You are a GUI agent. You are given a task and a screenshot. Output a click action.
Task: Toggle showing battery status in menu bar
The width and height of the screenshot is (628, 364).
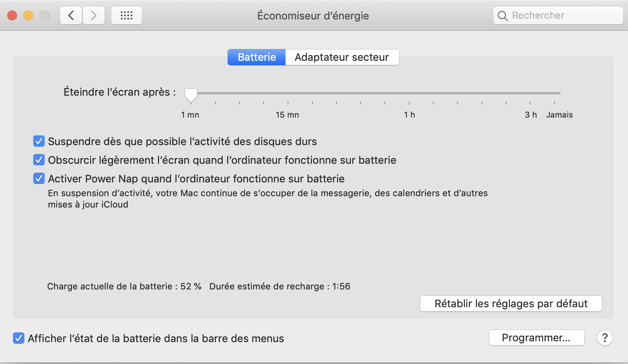pos(19,338)
